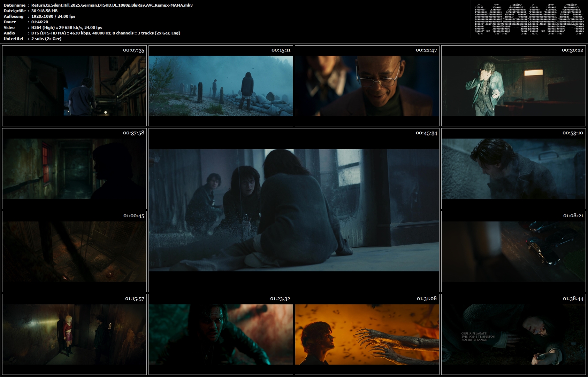Select the thumbnail at 01:23:32
588x377 pixels.
coord(221,334)
